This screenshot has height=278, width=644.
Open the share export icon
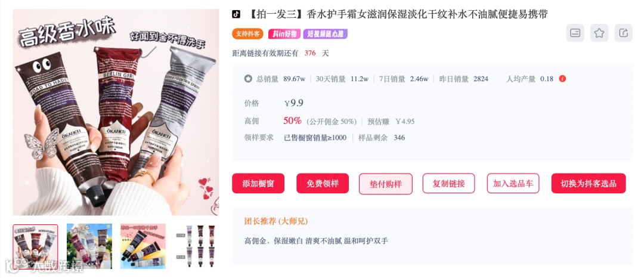click(623, 33)
